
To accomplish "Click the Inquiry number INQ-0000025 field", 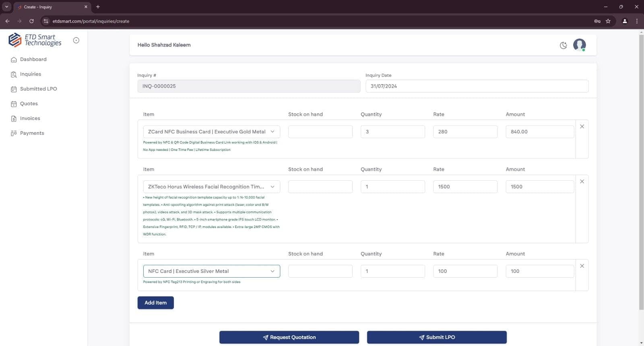I will tap(249, 86).
